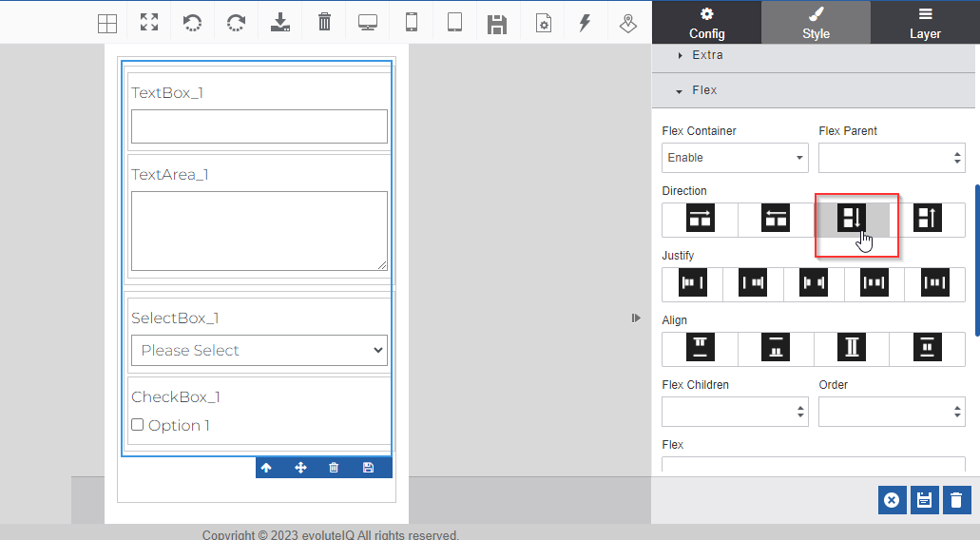Image resolution: width=980 pixels, height=540 pixels.
Task: Select parent arrow on selected component toolbar
Action: pyautogui.click(x=266, y=468)
